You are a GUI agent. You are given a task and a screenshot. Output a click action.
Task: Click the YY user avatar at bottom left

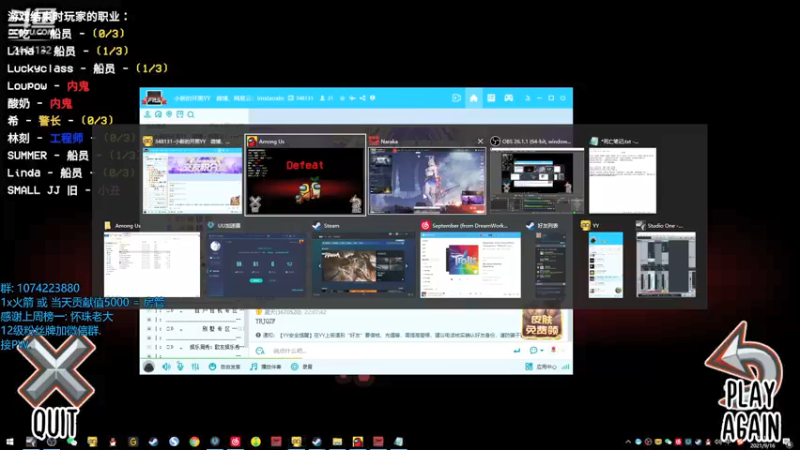click(x=148, y=366)
